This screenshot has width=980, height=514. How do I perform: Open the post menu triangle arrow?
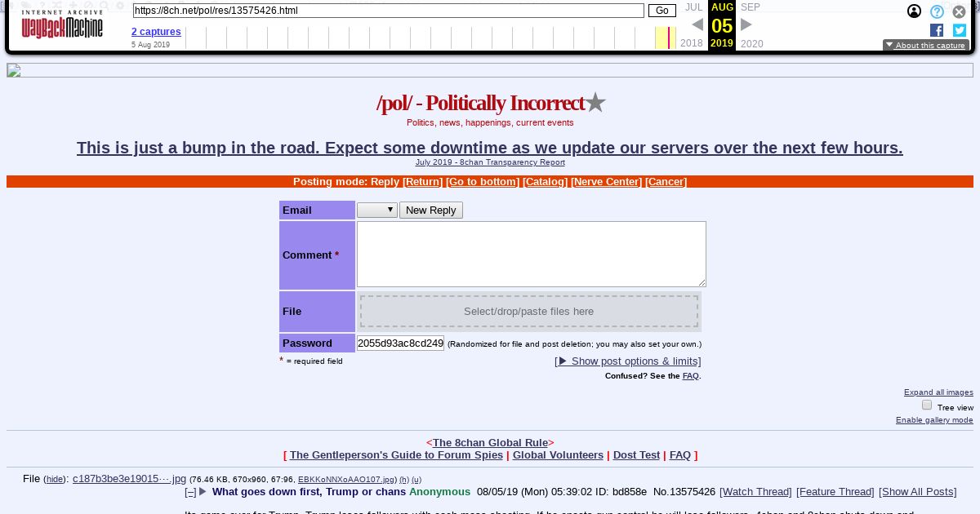point(203,492)
